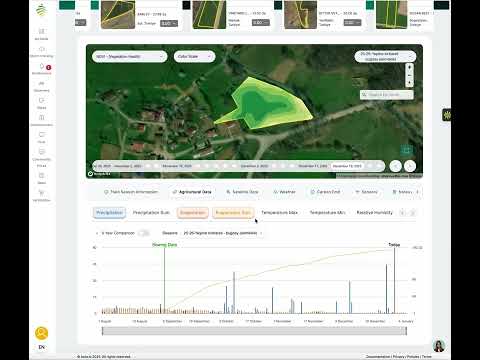
Task: Toggle the teal map grid layer icon
Action: pyautogui.click(x=406, y=150)
